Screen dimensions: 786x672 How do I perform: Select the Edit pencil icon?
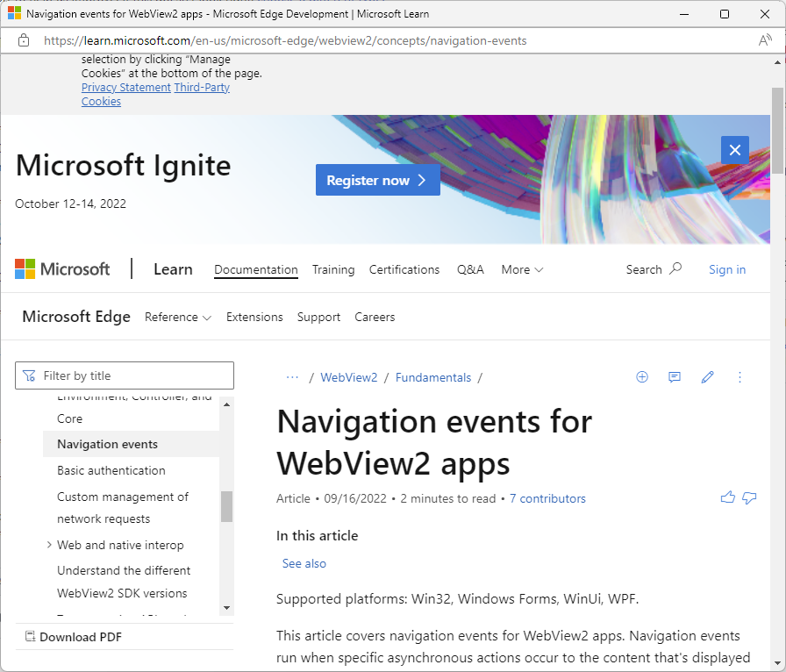pyautogui.click(x=707, y=376)
